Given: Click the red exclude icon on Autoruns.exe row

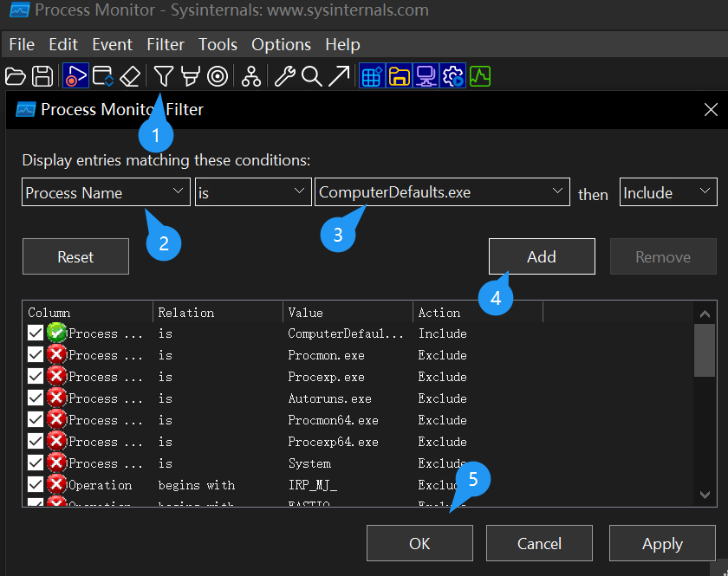Looking at the screenshot, I should [x=56, y=398].
